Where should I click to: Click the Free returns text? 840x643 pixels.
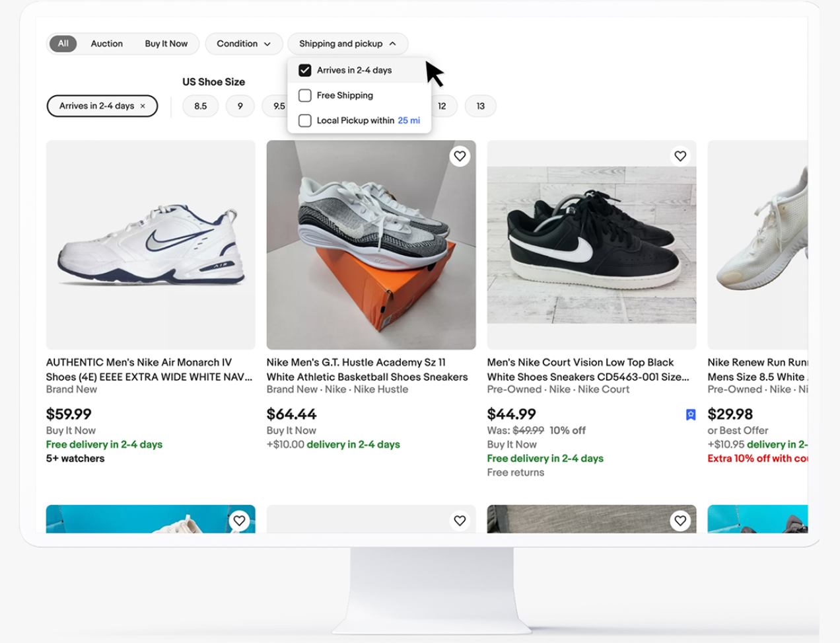click(516, 473)
